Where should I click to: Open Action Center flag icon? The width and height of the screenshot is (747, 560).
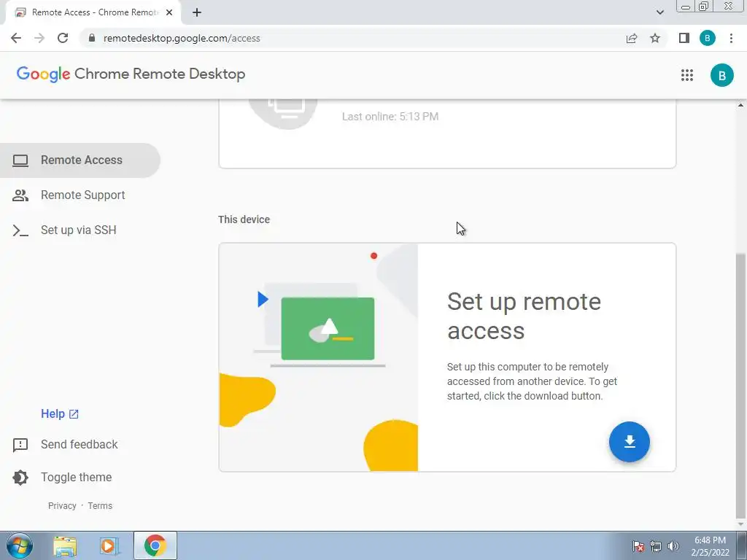click(x=638, y=546)
